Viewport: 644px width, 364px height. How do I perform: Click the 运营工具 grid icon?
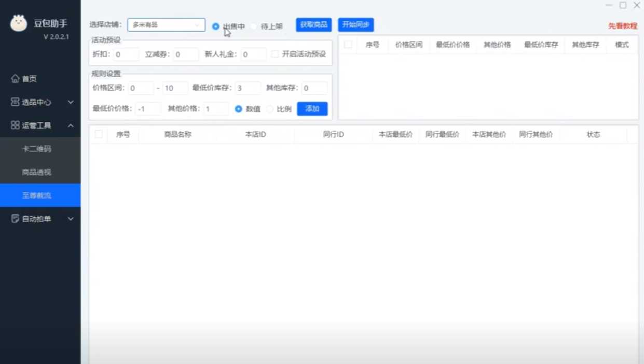coord(15,125)
